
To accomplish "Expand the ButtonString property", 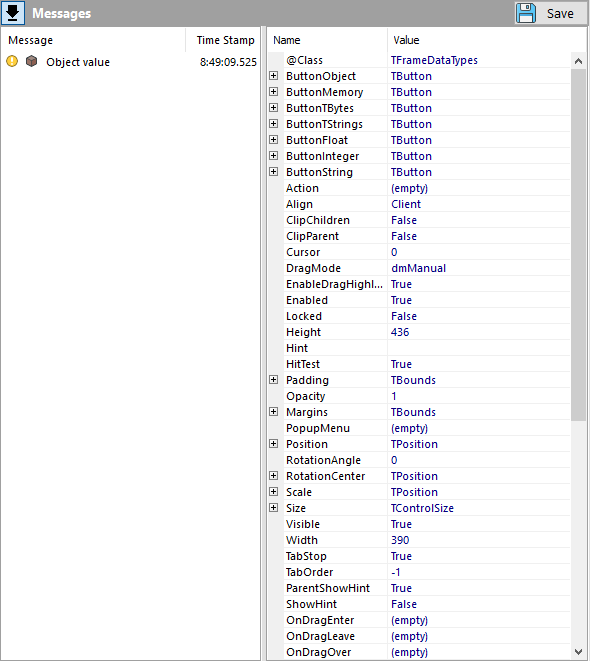I will pos(274,172).
